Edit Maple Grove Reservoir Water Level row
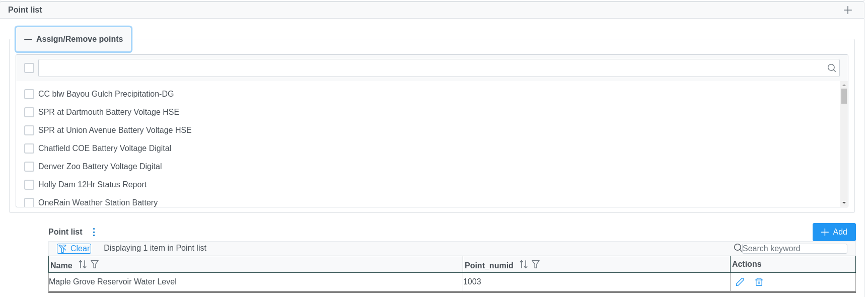Viewport: 868px width, 297px height. [x=740, y=282]
